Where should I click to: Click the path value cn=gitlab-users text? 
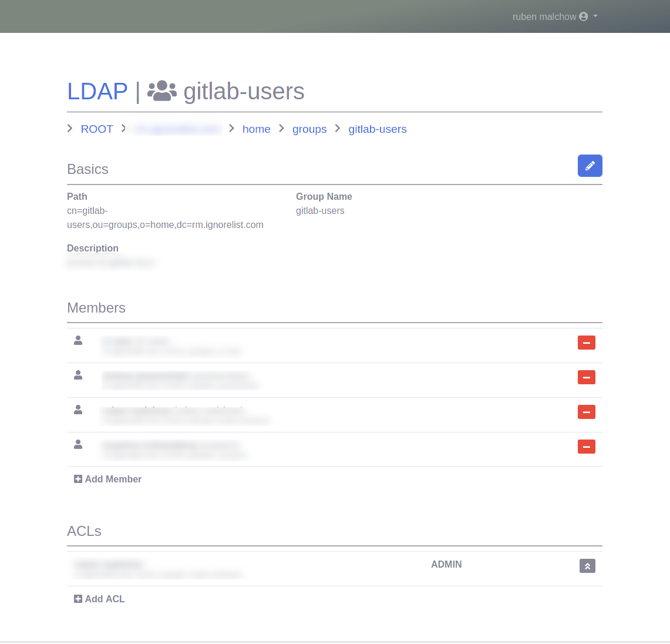pos(165,217)
